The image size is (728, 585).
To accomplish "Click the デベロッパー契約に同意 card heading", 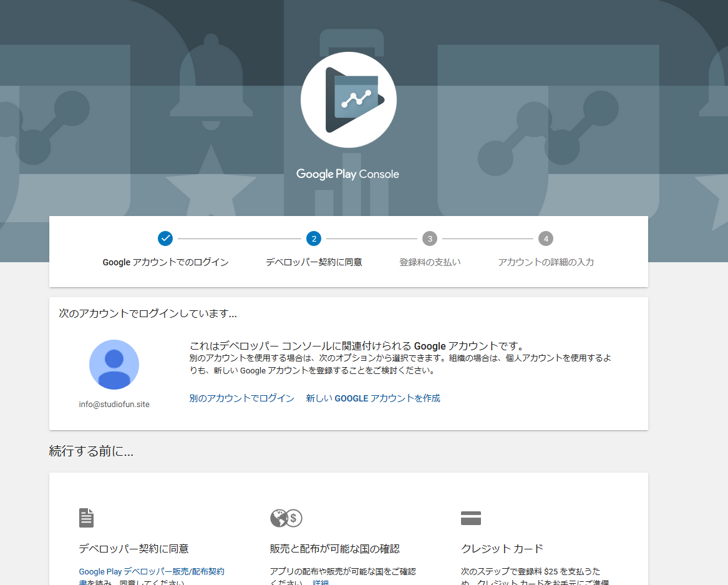I will point(133,549).
